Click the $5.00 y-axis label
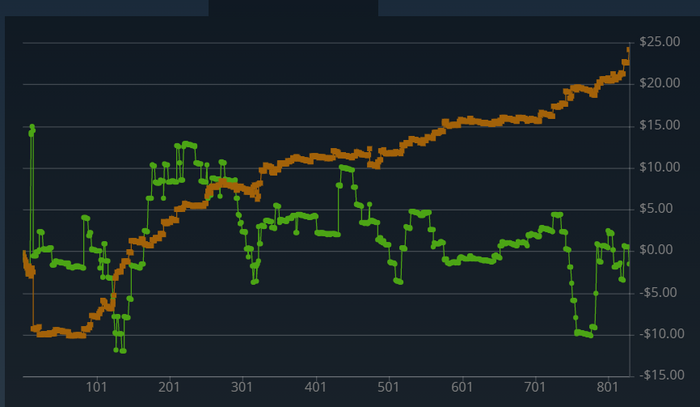 (x=656, y=209)
